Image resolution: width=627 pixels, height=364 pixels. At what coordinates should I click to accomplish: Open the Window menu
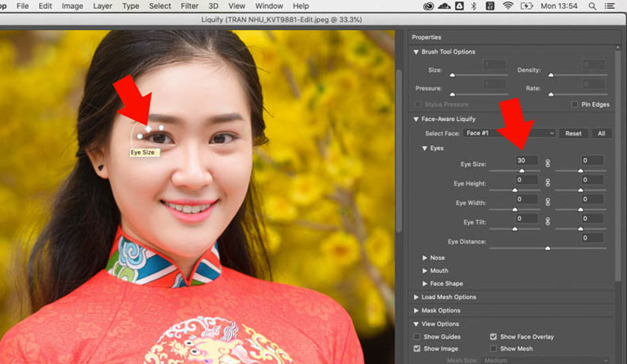[269, 6]
